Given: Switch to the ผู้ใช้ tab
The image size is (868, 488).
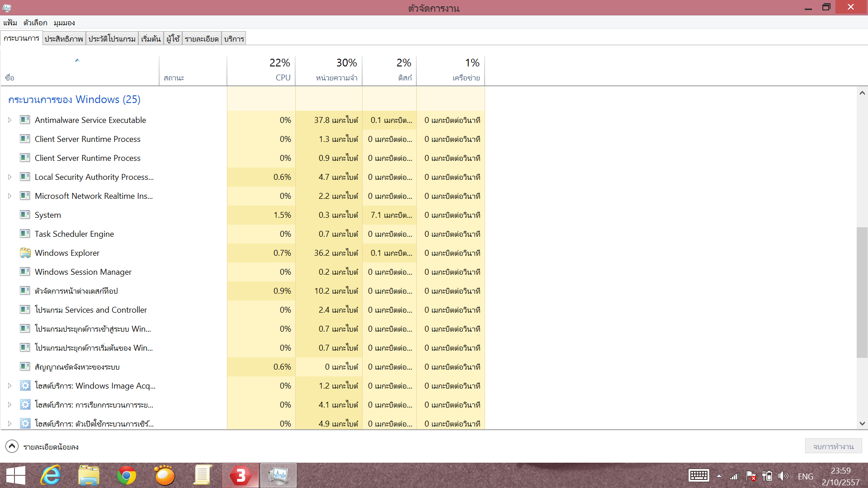Looking at the screenshot, I should 173,39.
